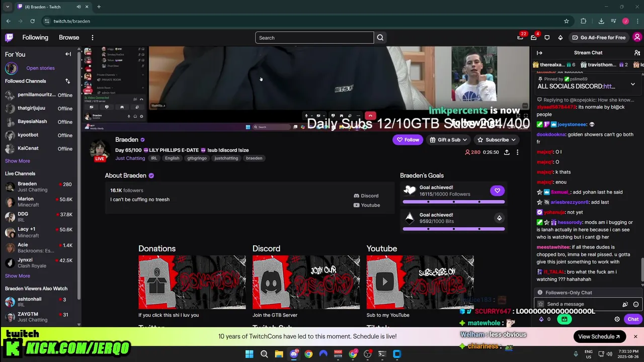Viewport: 644px width, 362px height.
Task: Open the three-dot stream options next to the share icon
Action: point(517,152)
